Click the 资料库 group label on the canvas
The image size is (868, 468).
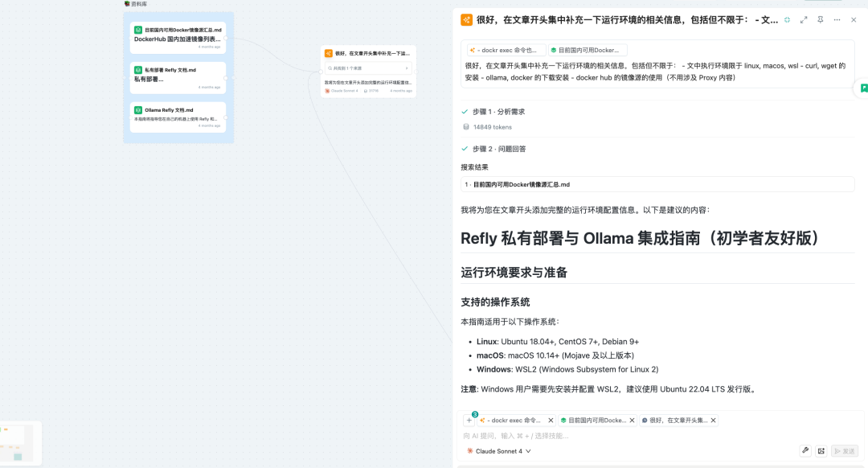[x=136, y=4]
